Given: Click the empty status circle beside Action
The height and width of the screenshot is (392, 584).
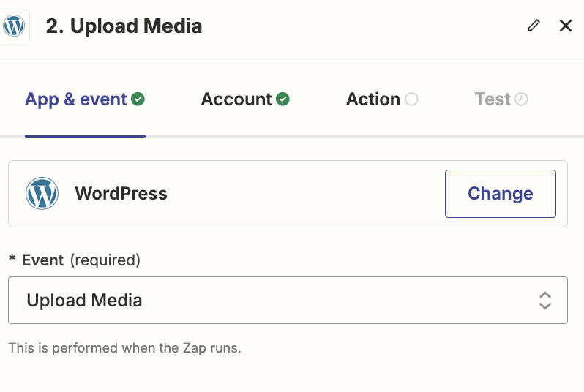Looking at the screenshot, I should click(x=411, y=99).
